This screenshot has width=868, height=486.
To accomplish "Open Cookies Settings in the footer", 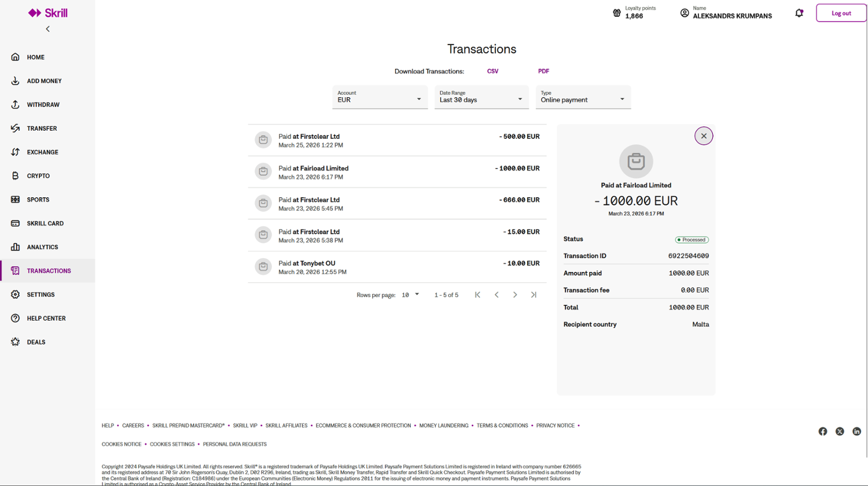I will (x=172, y=444).
